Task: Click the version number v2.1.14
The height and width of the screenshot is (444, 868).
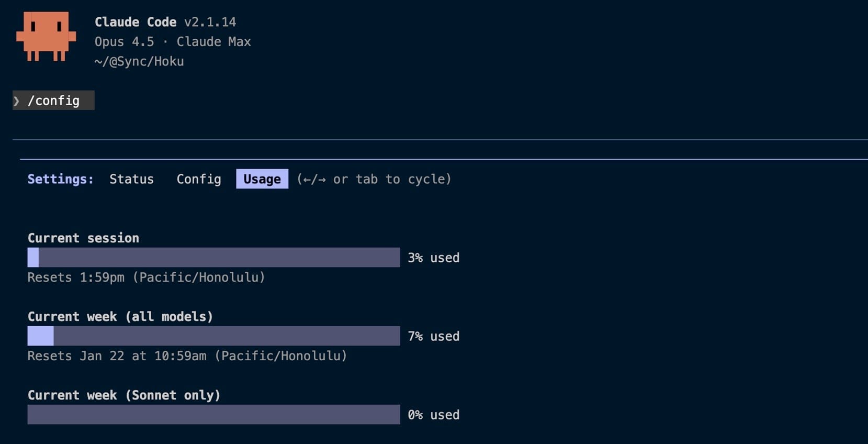Action: point(210,22)
